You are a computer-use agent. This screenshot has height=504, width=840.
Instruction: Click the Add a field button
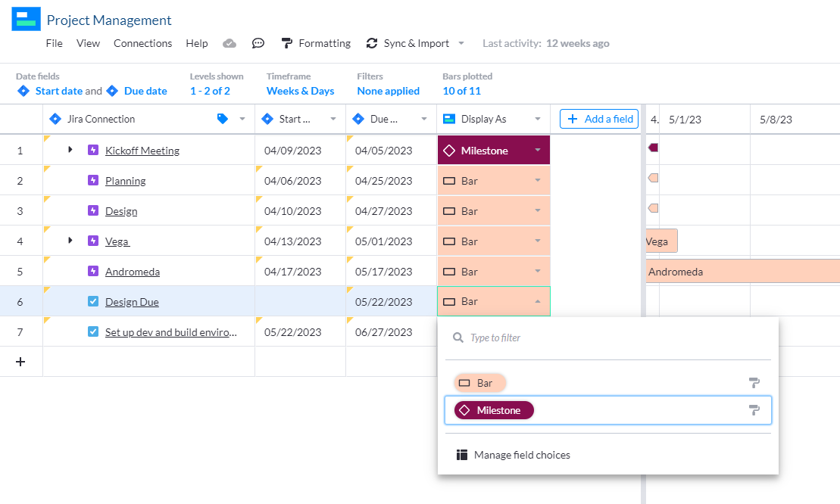(598, 119)
